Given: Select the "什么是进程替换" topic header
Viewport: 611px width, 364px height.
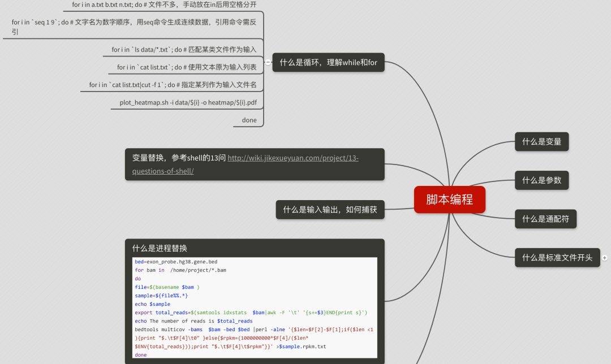Looking at the screenshot, I should [156, 248].
